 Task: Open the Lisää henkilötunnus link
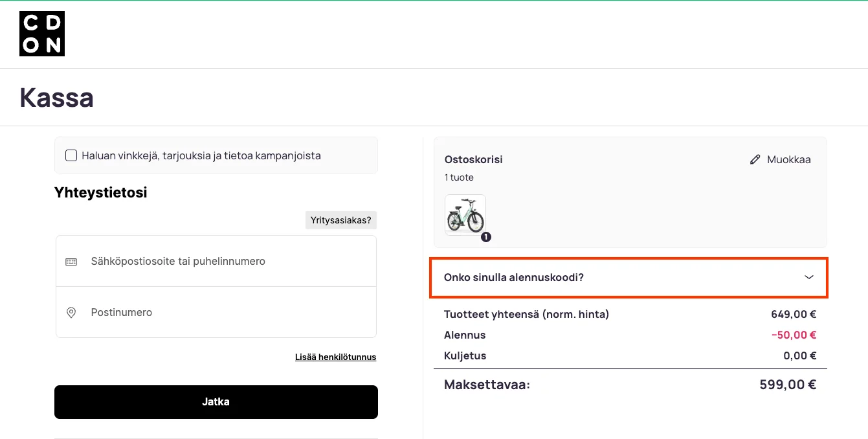pyautogui.click(x=335, y=357)
